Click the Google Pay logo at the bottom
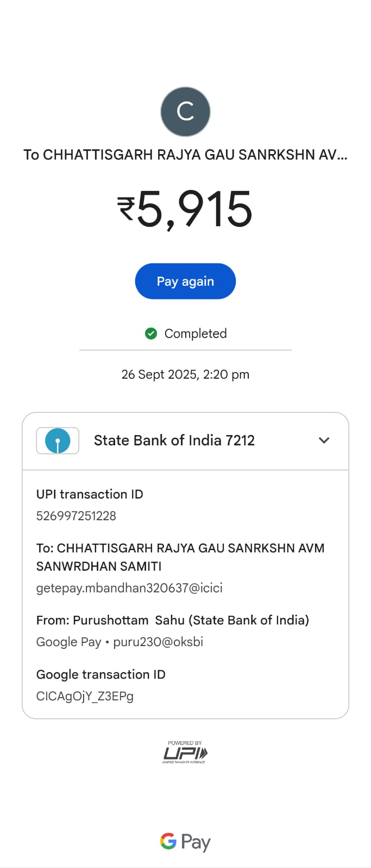 pos(185,842)
